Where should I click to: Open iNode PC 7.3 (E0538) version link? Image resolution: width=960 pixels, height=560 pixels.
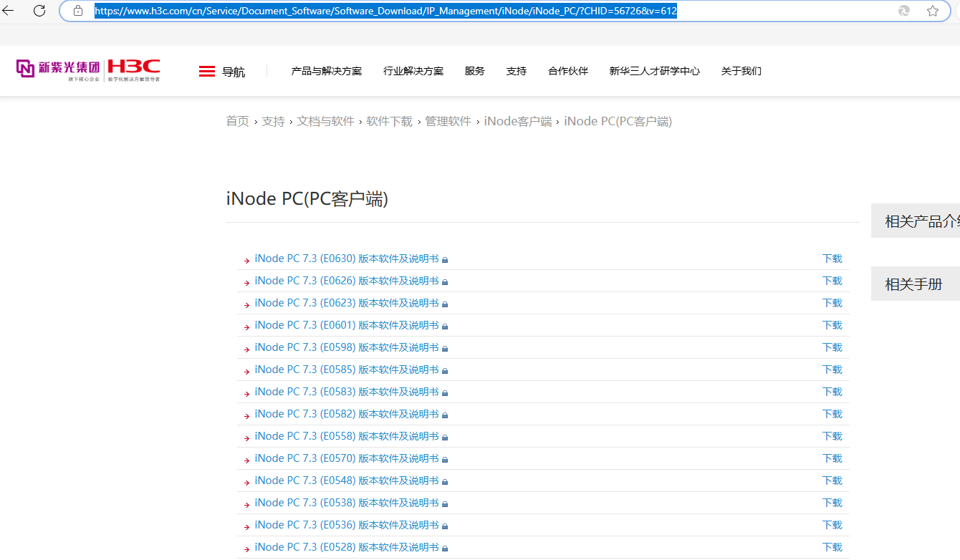click(347, 503)
